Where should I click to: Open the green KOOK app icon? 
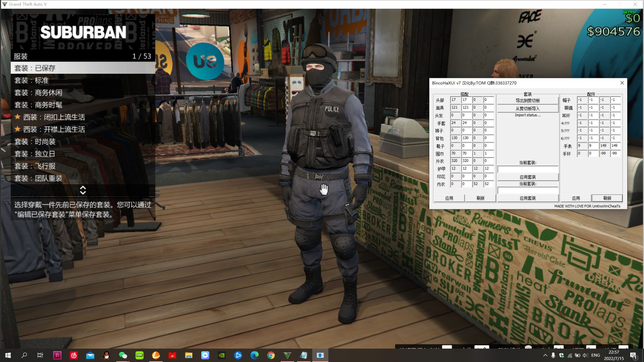click(139, 355)
